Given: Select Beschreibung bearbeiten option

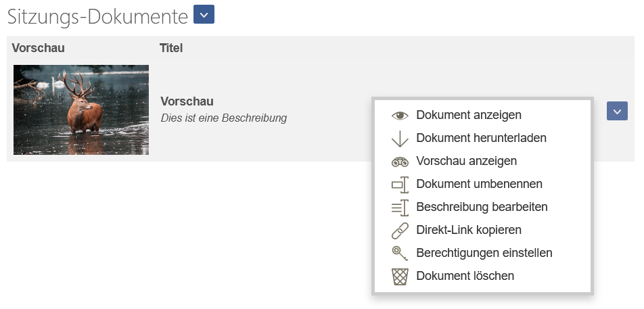Looking at the screenshot, I should [482, 207].
